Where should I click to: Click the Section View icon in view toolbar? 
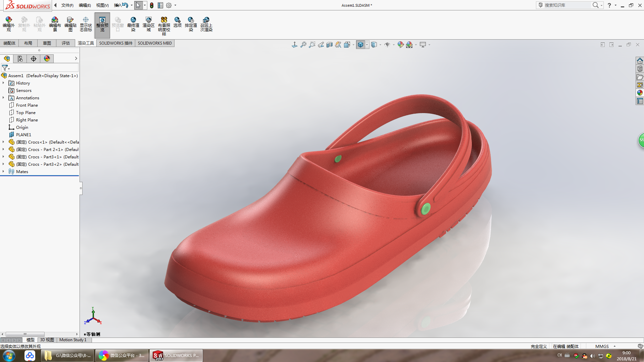[x=329, y=45]
